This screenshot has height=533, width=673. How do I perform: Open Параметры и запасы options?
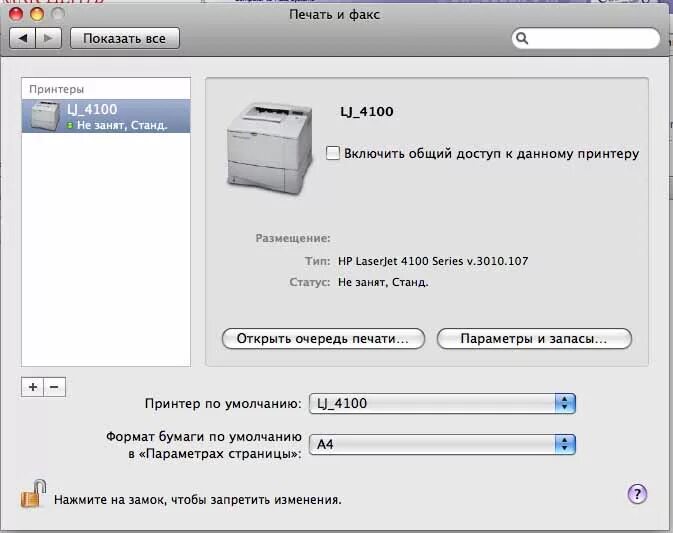(534, 339)
